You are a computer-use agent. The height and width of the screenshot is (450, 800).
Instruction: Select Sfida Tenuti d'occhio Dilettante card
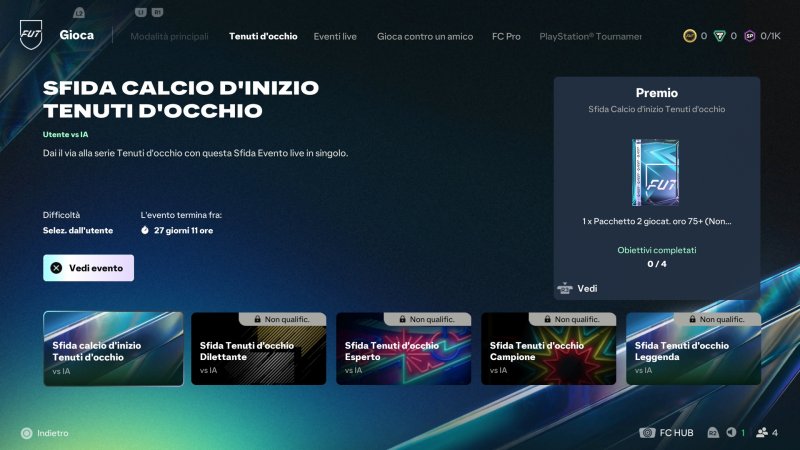point(259,348)
